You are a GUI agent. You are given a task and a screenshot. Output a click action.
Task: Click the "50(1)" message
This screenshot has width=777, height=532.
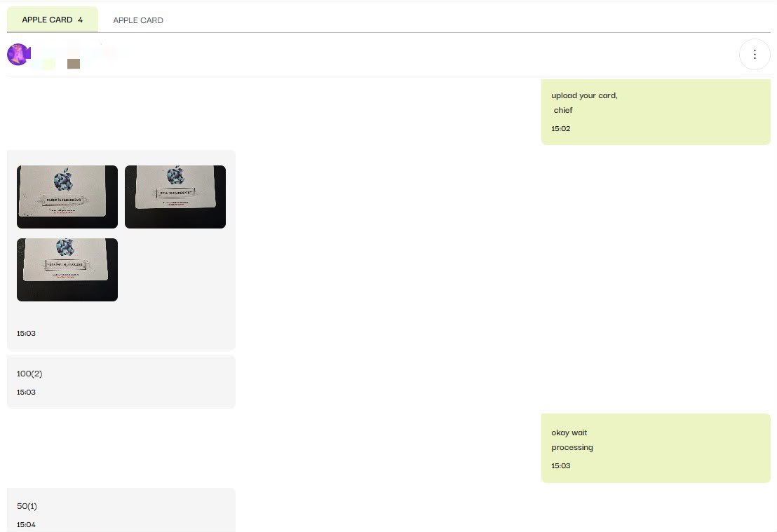(x=121, y=510)
